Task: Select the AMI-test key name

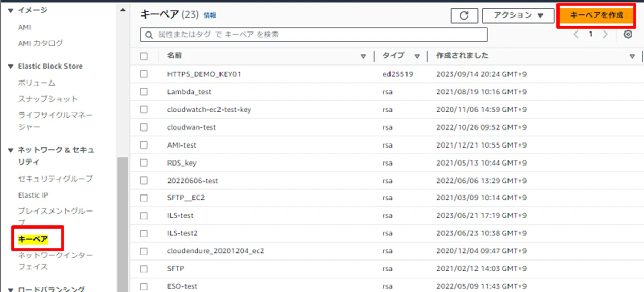Action: [182, 145]
